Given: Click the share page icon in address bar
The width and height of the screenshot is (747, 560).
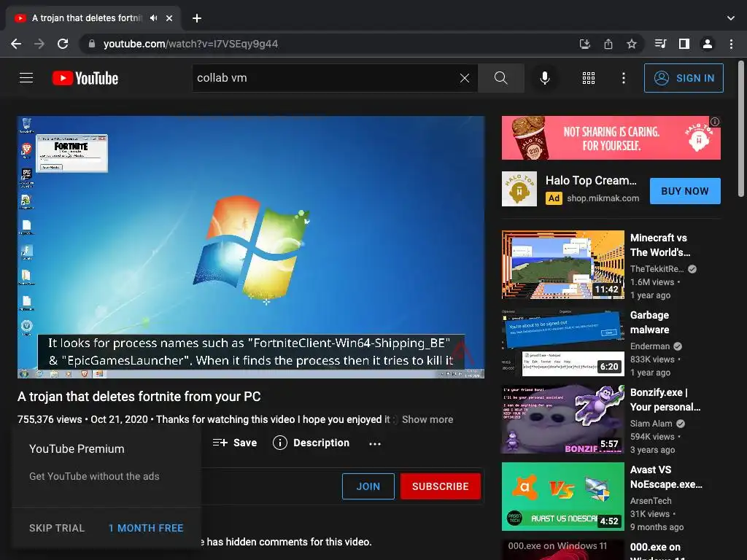Looking at the screenshot, I should click(x=608, y=44).
